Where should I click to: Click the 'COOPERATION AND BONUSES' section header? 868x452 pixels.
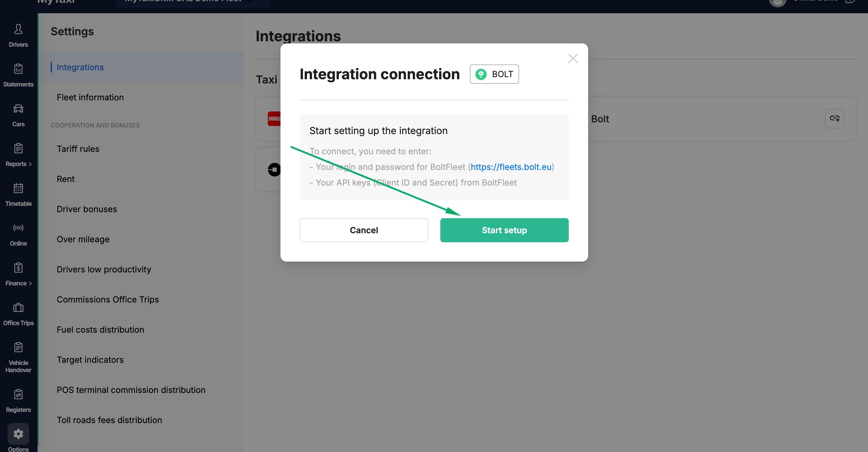point(95,125)
